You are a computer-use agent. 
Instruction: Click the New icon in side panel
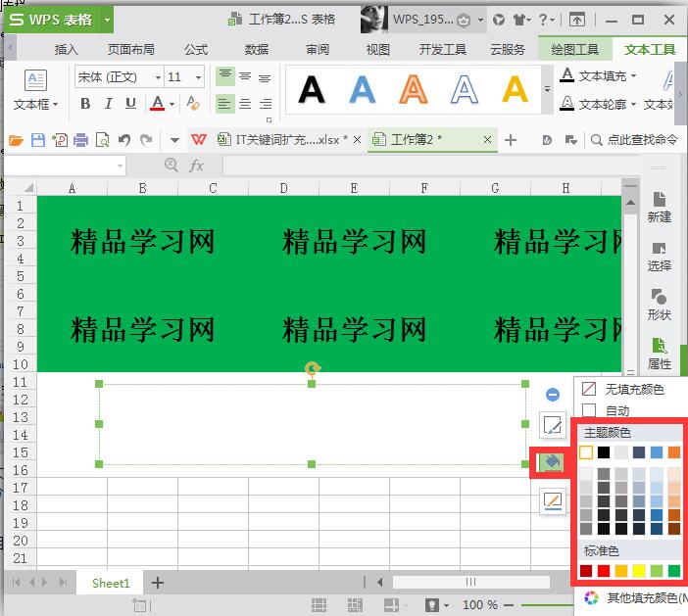(x=659, y=208)
